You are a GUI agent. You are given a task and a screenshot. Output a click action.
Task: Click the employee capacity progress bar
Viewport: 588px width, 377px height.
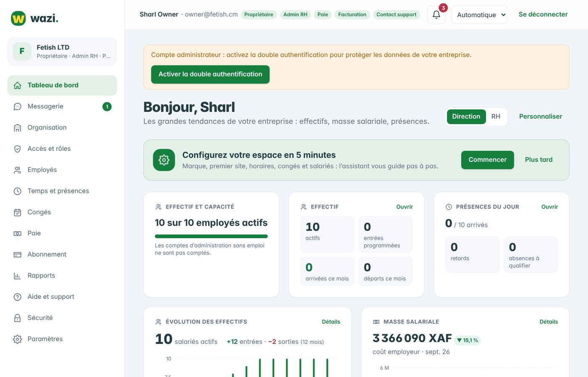point(211,236)
